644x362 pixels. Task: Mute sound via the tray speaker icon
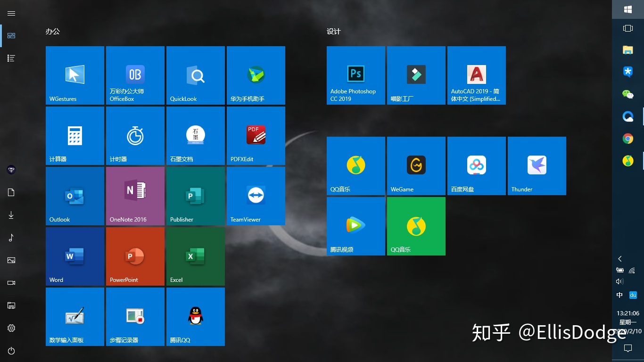619,281
